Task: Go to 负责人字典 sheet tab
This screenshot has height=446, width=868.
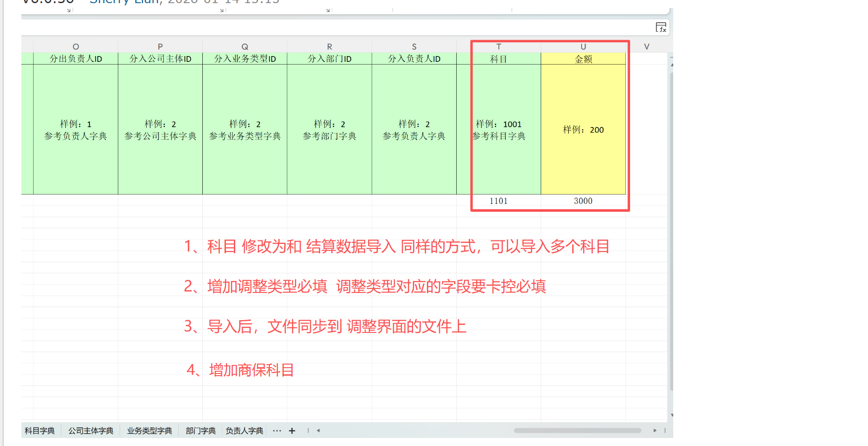Action: click(x=244, y=431)
